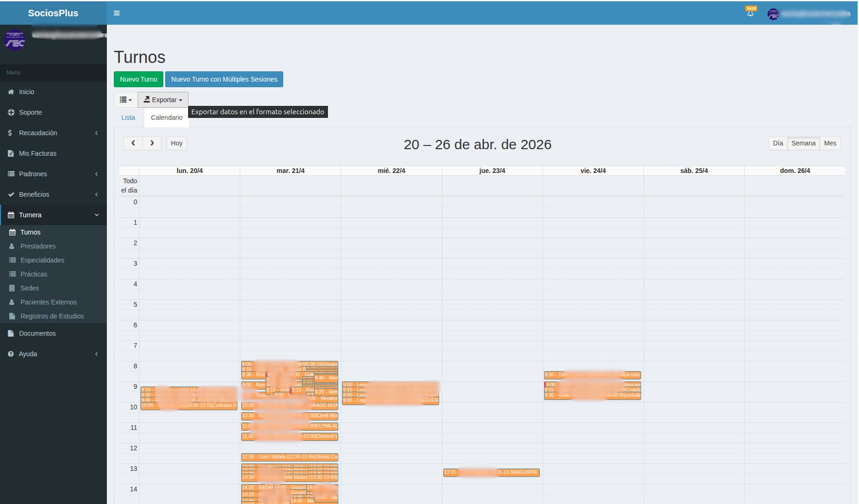This screenshot has width=859, height=504.
Task: Open the list columns dropdown button
Action: [126, 100]
